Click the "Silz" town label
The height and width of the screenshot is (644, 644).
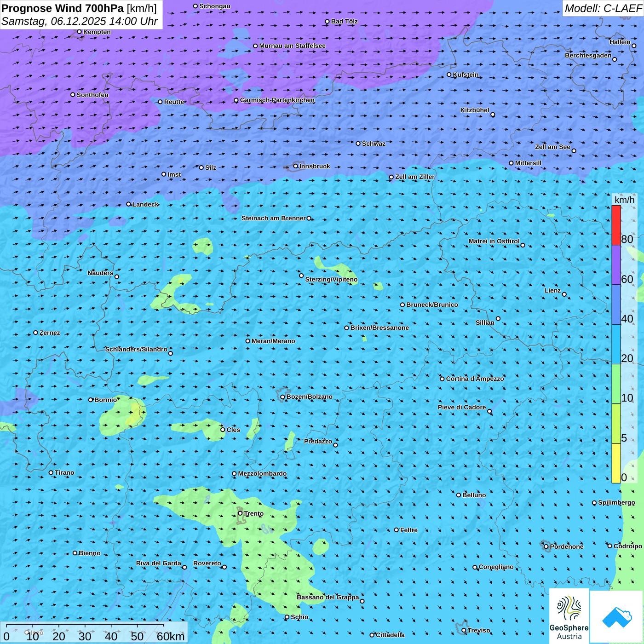tap(210, 167)
